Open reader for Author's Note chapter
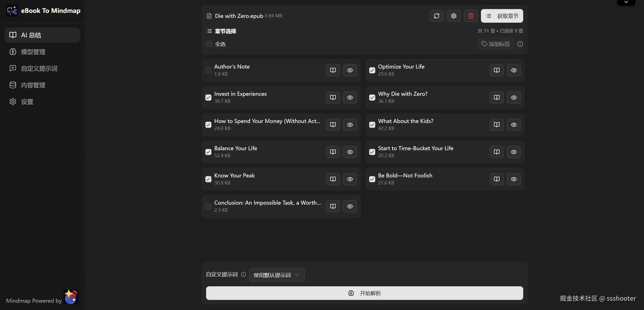The height and width of the screenshot is (310, 644). point(333,70)
